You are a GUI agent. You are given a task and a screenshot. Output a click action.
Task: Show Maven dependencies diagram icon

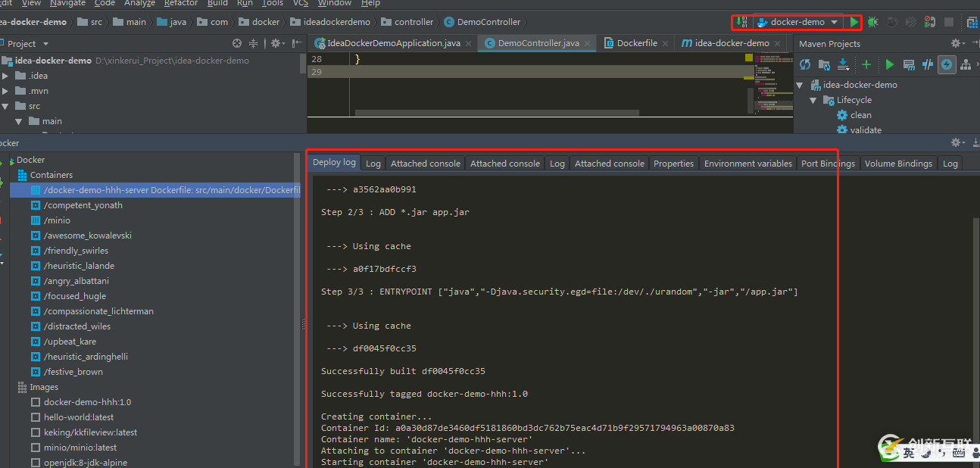tap(966, 65)
